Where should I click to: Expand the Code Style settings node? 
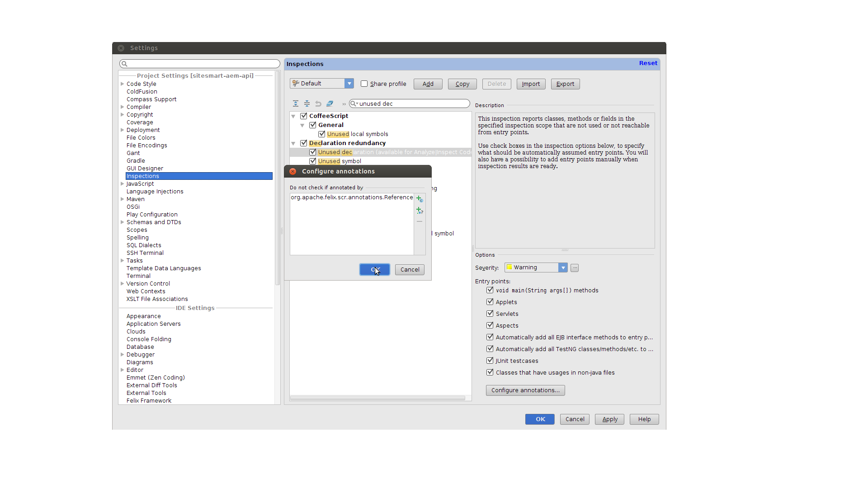coord(123,84)
